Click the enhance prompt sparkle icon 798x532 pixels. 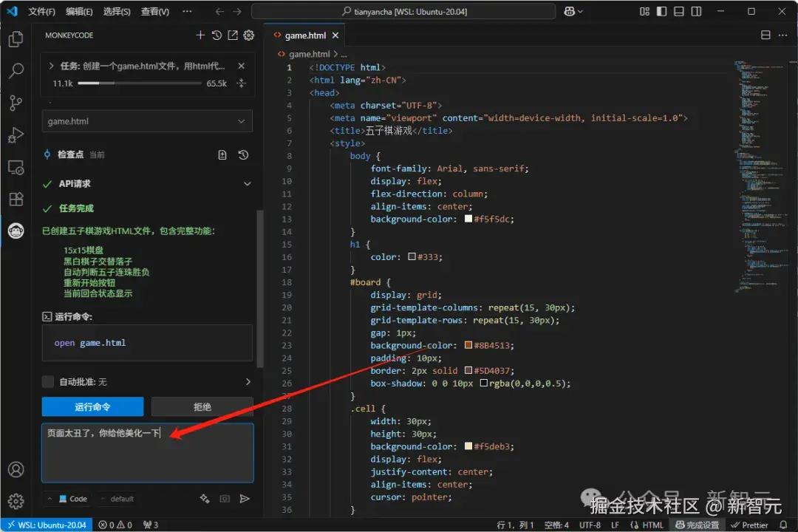click(x=205, y=499)
